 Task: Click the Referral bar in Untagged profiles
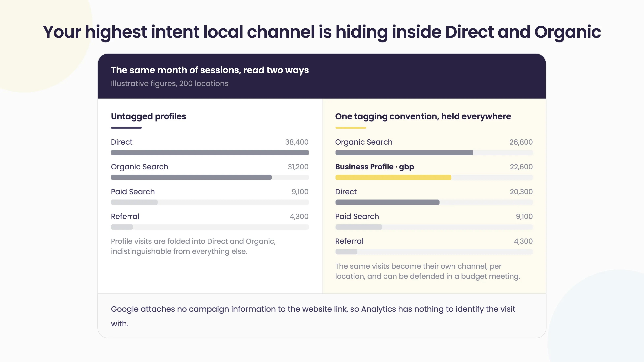(x=210, y=227)
